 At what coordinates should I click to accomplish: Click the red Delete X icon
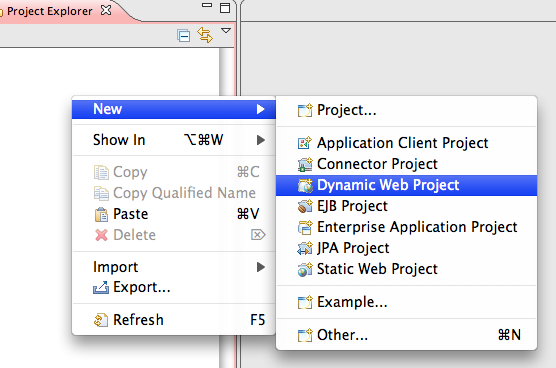(101, 235)
